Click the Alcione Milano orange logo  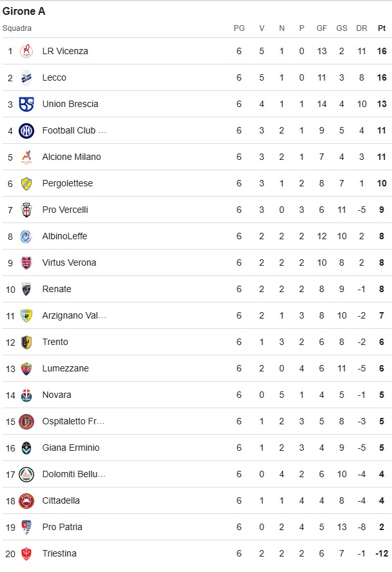coord(26,157)
